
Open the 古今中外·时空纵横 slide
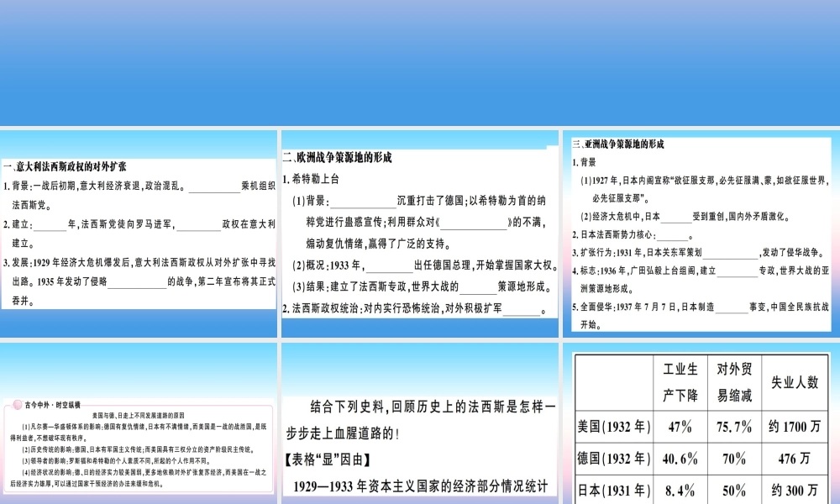tap(139, 423)
